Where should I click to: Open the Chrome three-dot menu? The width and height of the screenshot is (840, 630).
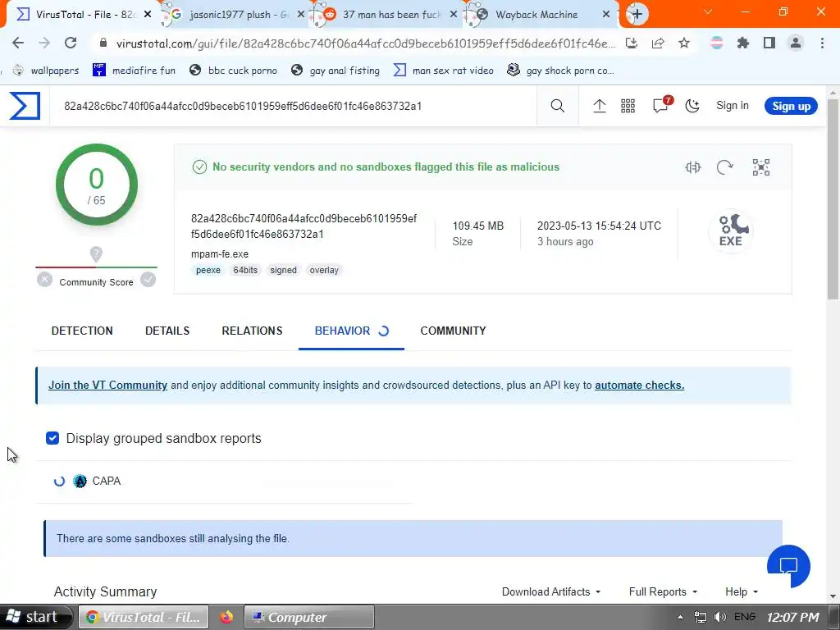[822, 43]
